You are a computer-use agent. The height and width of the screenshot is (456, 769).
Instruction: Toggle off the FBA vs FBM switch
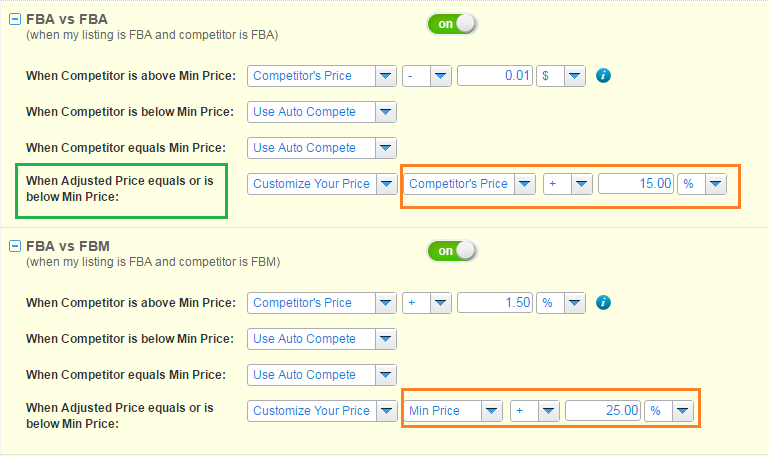(452, 250)
